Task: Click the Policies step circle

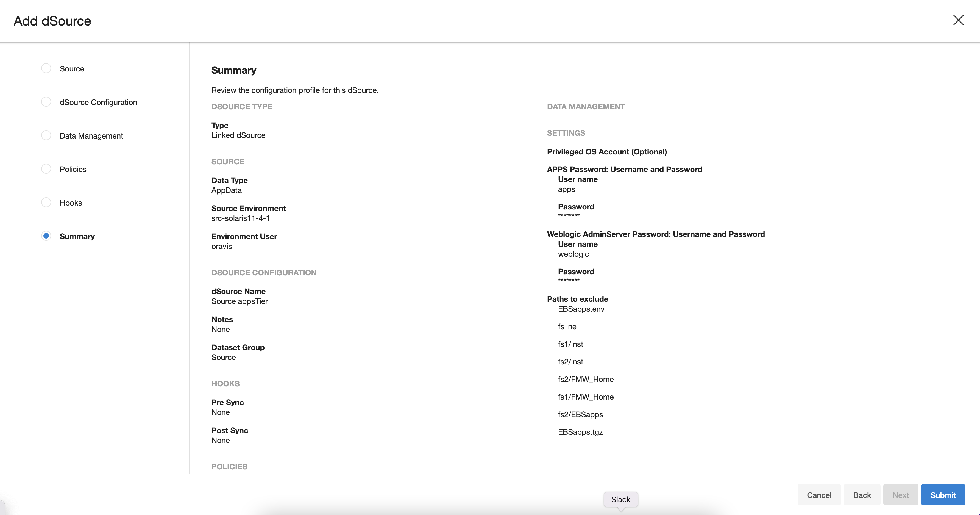Action: point(46,169)
